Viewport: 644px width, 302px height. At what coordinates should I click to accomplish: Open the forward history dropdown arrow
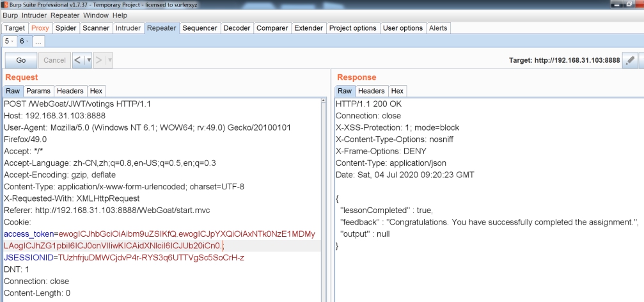click(x=109, y=60)
